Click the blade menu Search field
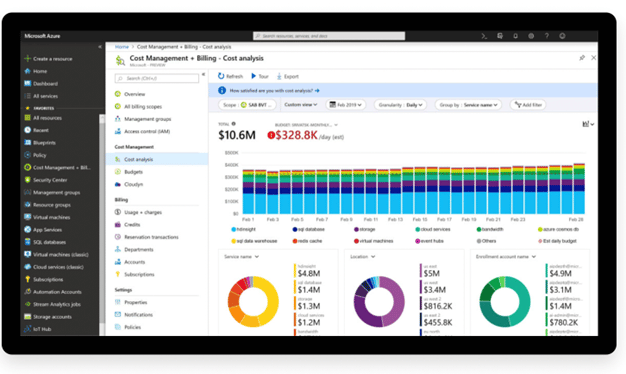The image size is (626, 374). point(156,78)
